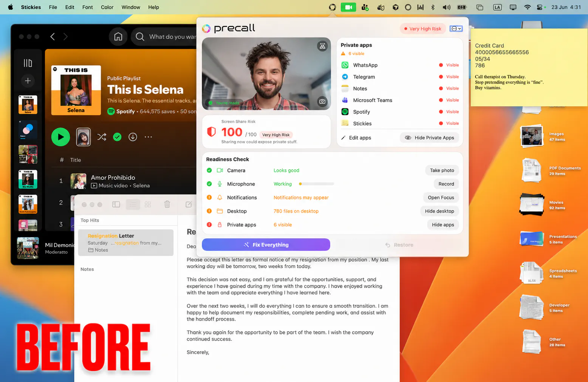
Task: Click the Credit Card sticky note
Action: (529, 67)
